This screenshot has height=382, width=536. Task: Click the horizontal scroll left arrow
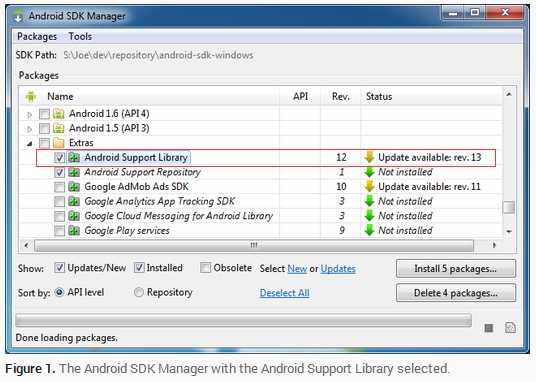[26, 245]
